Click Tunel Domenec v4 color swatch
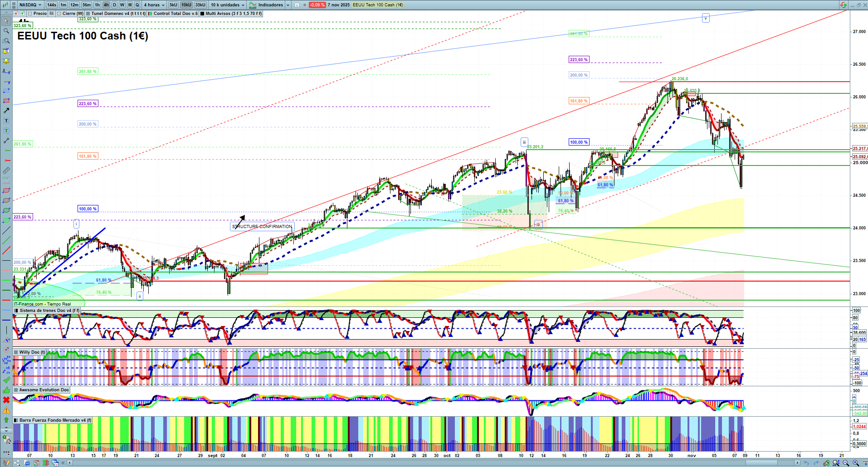Viewport: 868px width, 467px height. tap(88, 14)
